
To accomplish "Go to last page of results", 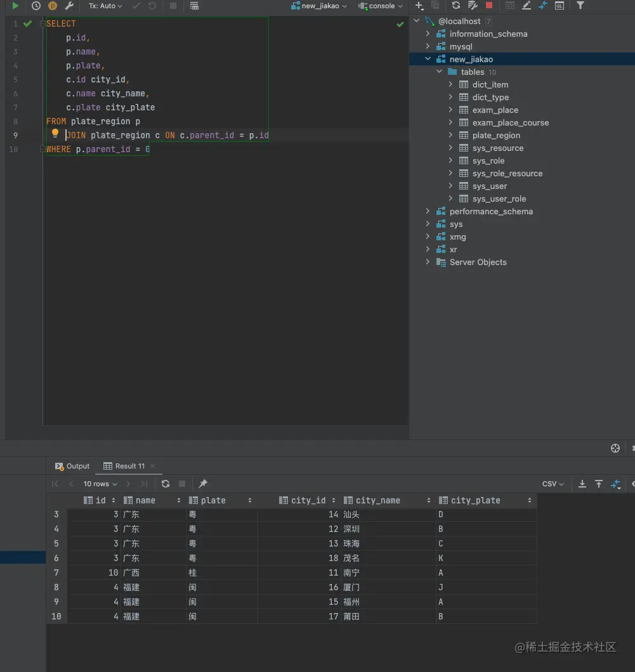I will 144,484.
